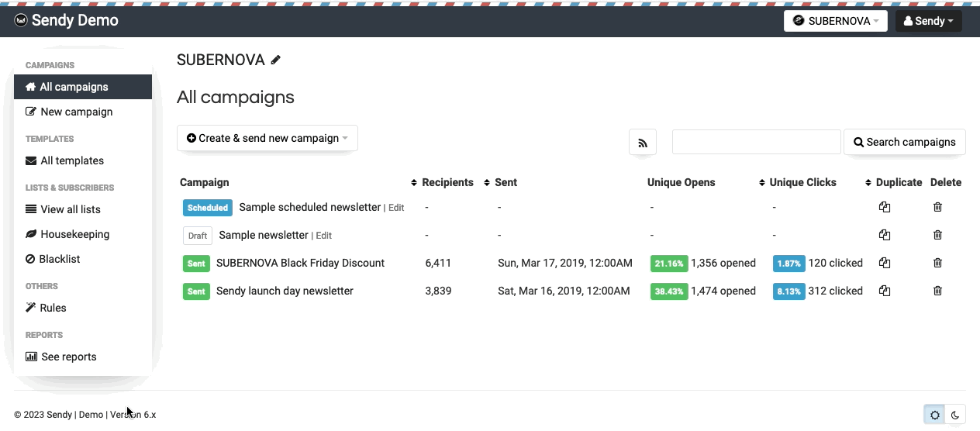Open View all lists in sidebar
This screenshot has width=980, height=431.
click(83, 209)
